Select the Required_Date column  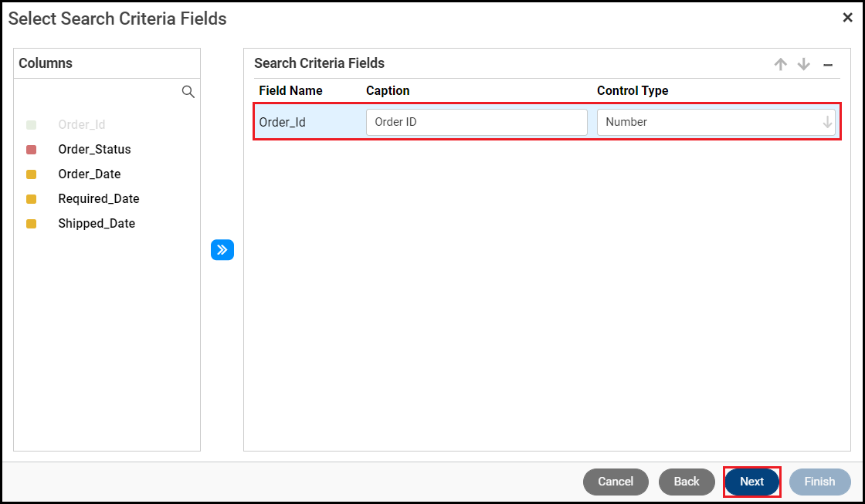click(99, 199)
